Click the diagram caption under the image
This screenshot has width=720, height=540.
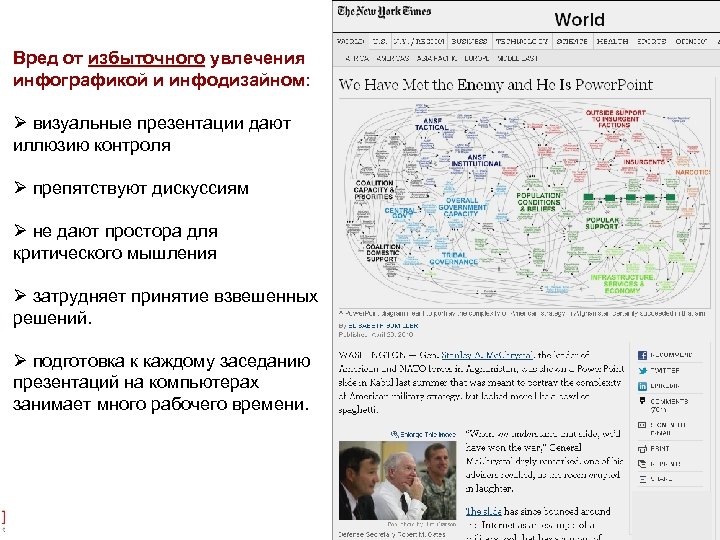click(x=522, y=313)
